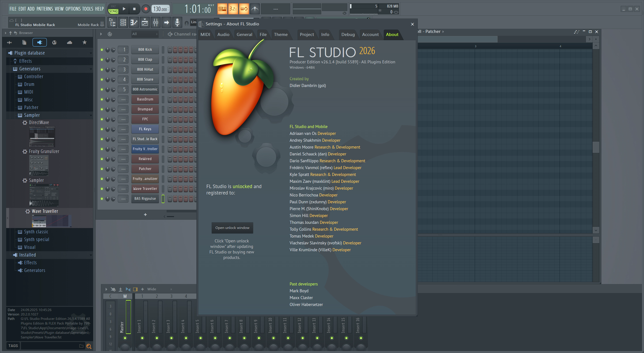Mute the FPC channel
The image size is (644, 353).
tap(102, 119)
